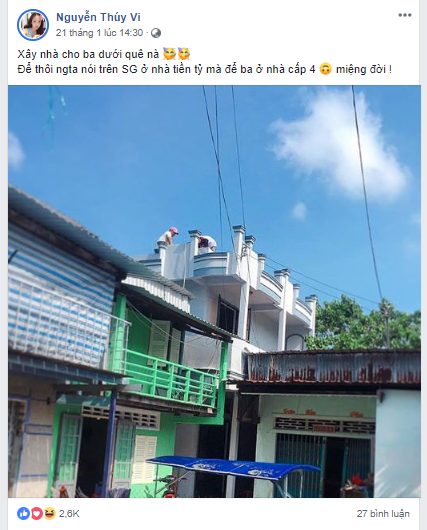
Task: Click the red heart Love reaction icon
Action: 37,514
